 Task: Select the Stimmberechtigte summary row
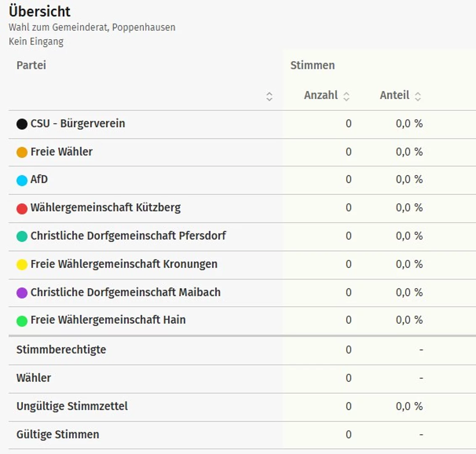click(x=61, y=350)
